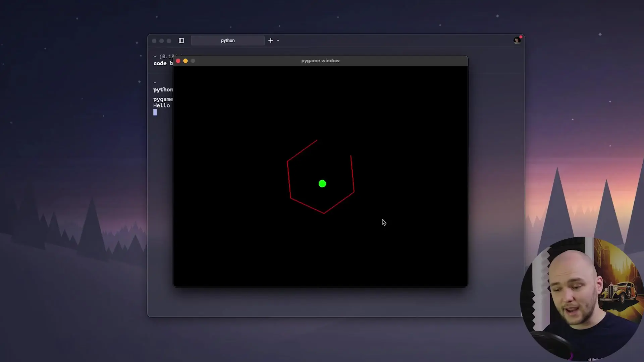Click the green ball inside the hexagon

click(x=322, y=184)
